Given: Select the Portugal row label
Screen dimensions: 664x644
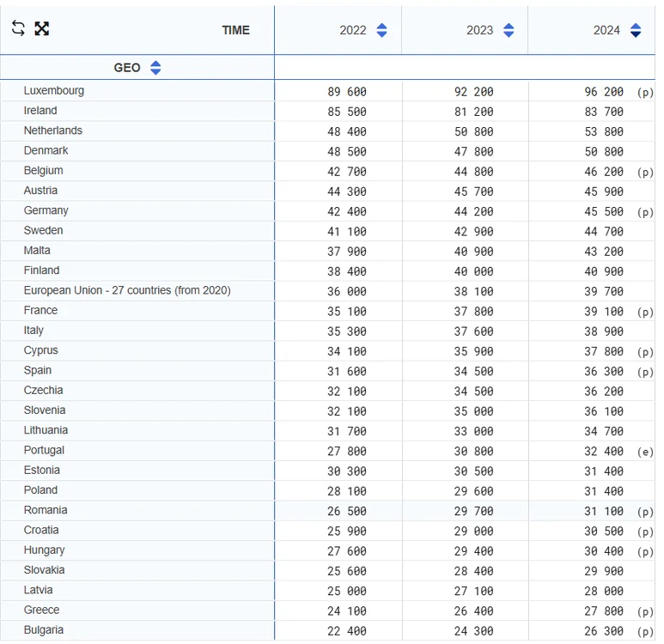Looking at the screenshot, I should pos(44,450).
